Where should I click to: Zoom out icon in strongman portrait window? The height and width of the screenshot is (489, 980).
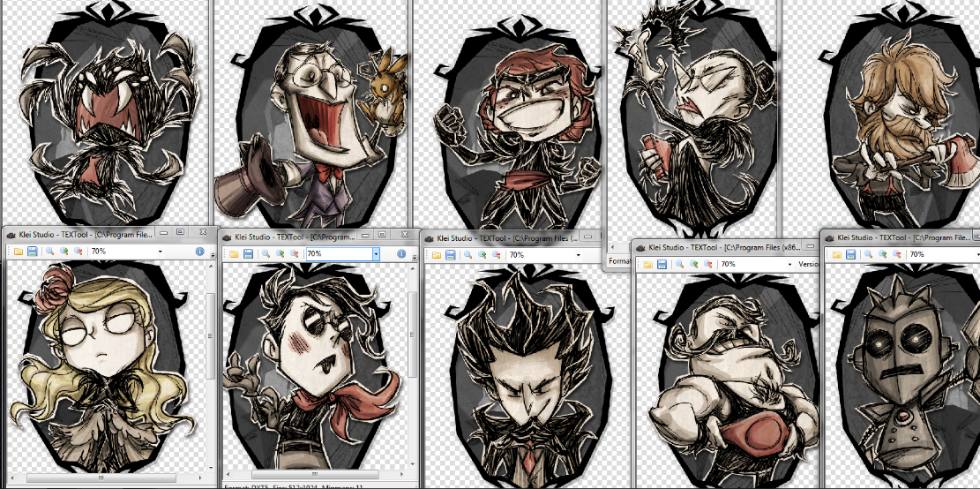[x=707, y=264]
